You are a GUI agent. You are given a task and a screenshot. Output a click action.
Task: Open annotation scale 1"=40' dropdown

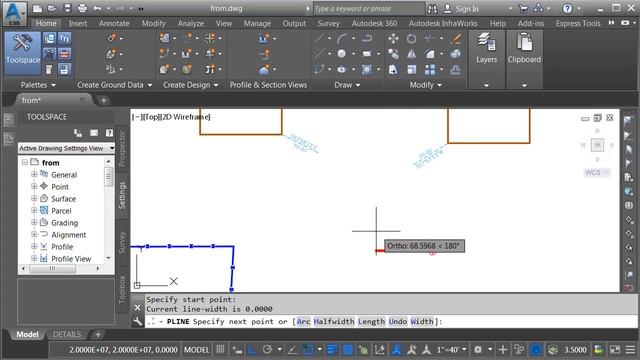click(451, 350)
